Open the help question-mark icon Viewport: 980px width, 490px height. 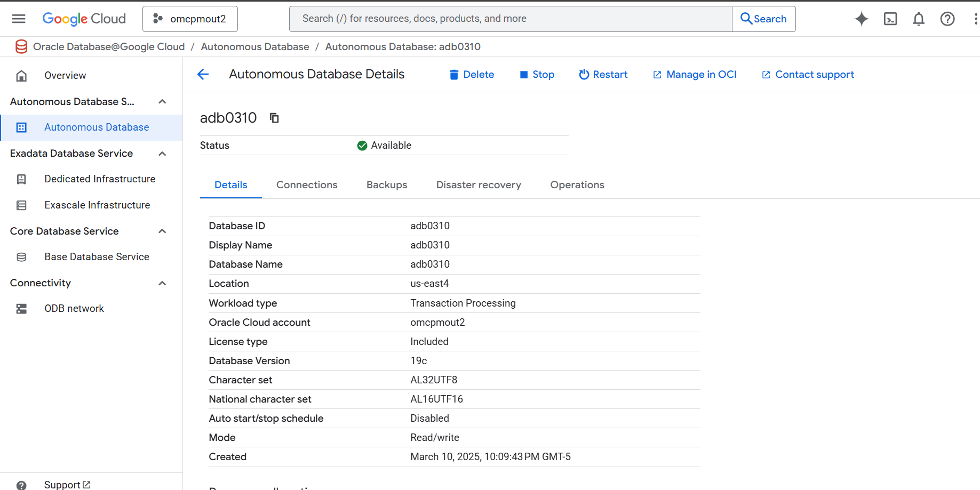point(947,19)
